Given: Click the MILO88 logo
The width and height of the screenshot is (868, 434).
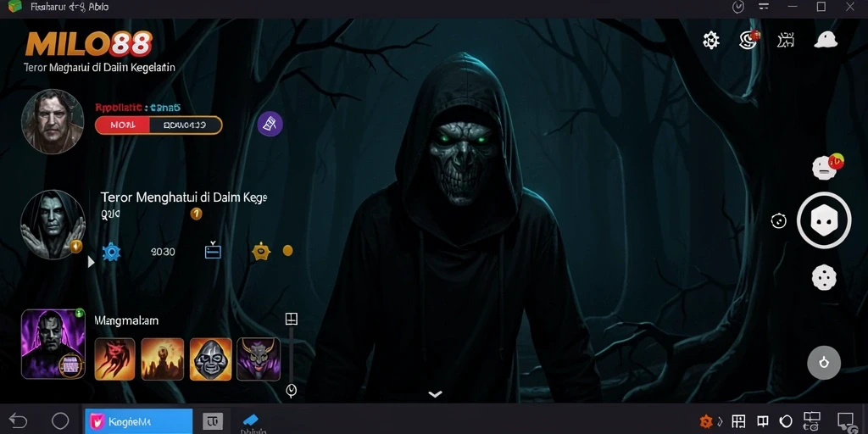Looking at the screenshot, I should pyautogui.click(x=88, y=44).
